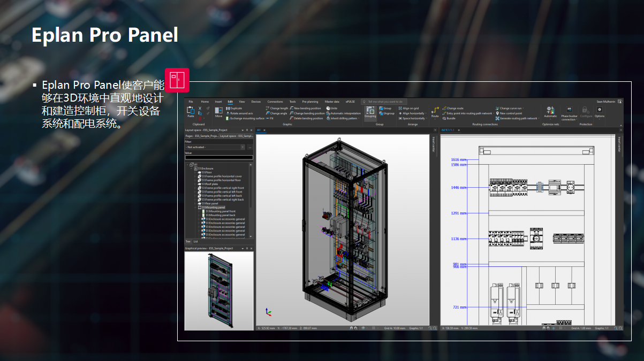
Task: Click the Group command
Action: coord(385,109)
